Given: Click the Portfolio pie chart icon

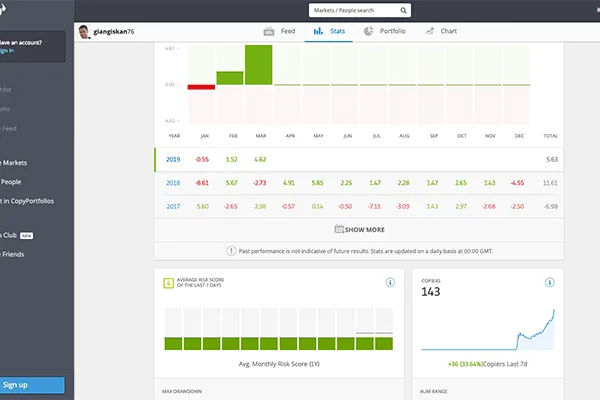Looking at the screenshot, I should pyautogui.click(x=369, y=32).
